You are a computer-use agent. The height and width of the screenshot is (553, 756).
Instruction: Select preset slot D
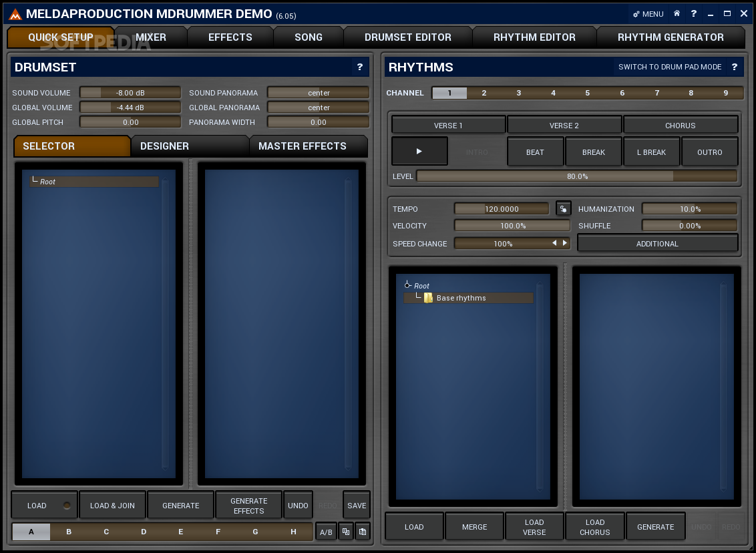[x=143, y=532]
